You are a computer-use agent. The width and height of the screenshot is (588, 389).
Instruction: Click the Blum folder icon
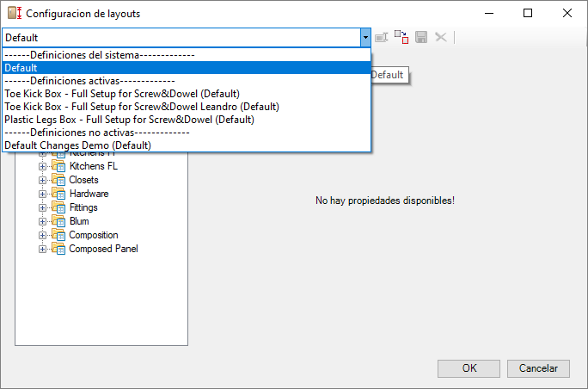click(58, 221)
